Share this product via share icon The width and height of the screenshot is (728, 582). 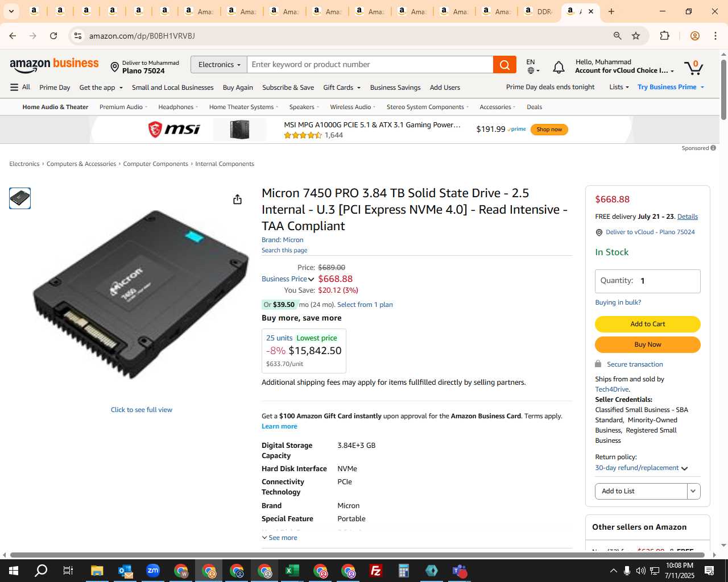point(237,199)
